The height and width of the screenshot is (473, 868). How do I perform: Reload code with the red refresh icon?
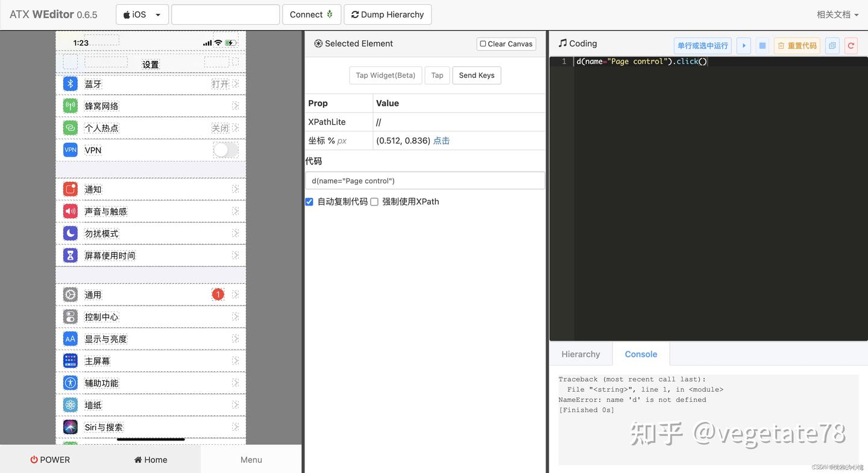pyautogui.click(x=851, y=45)
